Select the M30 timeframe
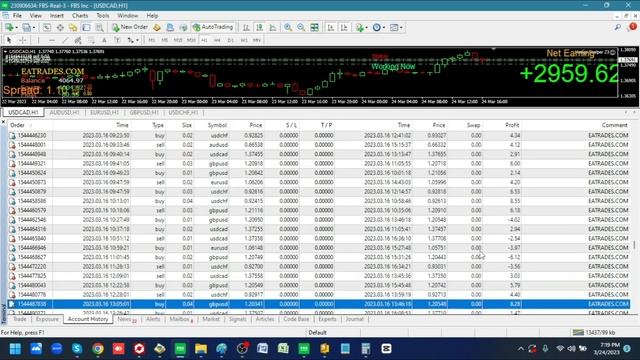Viewport: 640px width, 360px height. point(191,40)
